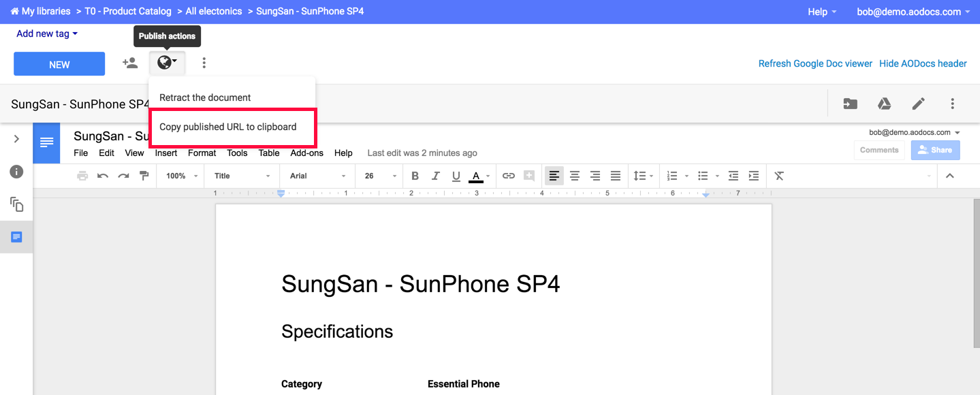Click the redo icon
980x395 pixels.
[123, 176]
